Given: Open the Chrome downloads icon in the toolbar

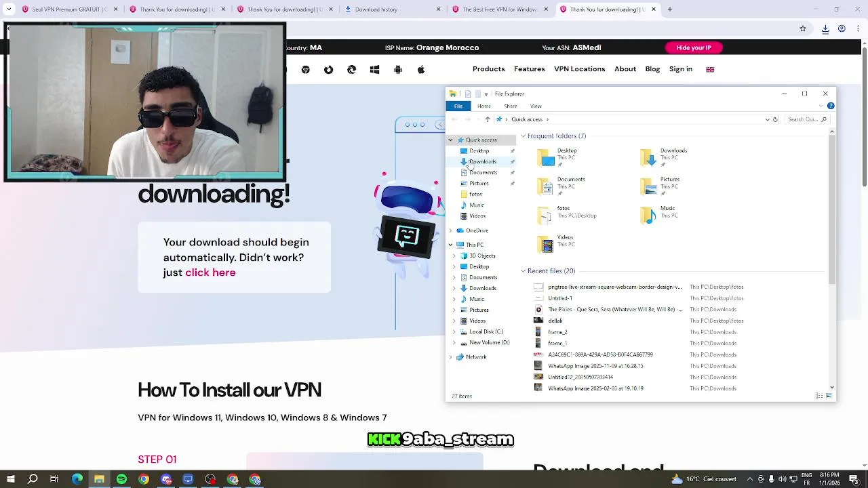Looking at the screenshot, I should [825, 28].
